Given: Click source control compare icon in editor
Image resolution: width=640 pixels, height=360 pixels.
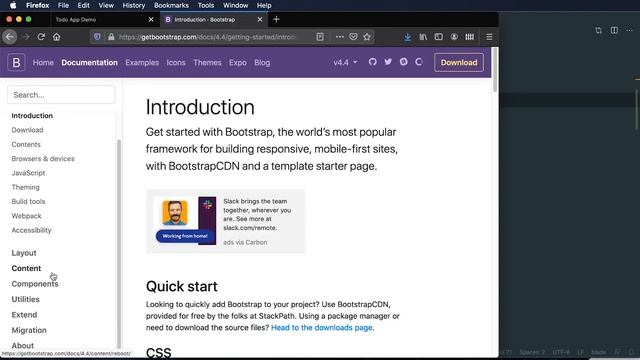Looking at the screenshot, I should 598,30.
